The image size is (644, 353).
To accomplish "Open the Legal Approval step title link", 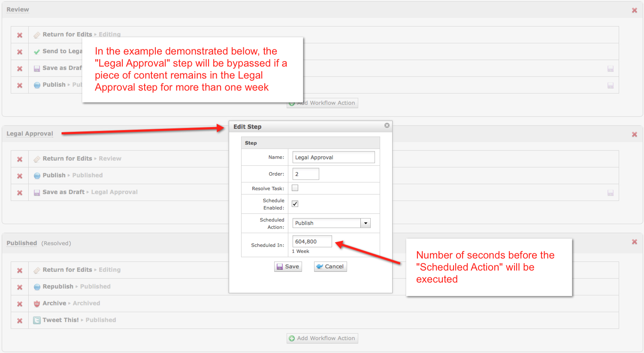I will point(30,134).
